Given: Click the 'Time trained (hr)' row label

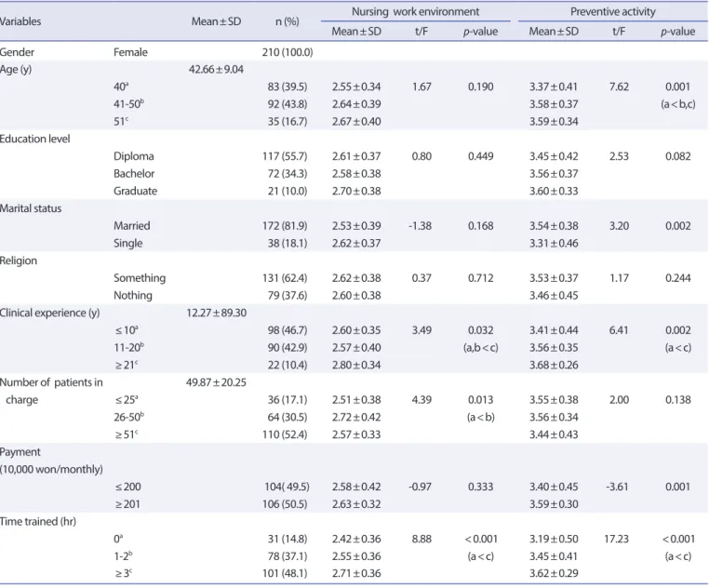Looking at the screenshot, I should click(x=38, y=521).
